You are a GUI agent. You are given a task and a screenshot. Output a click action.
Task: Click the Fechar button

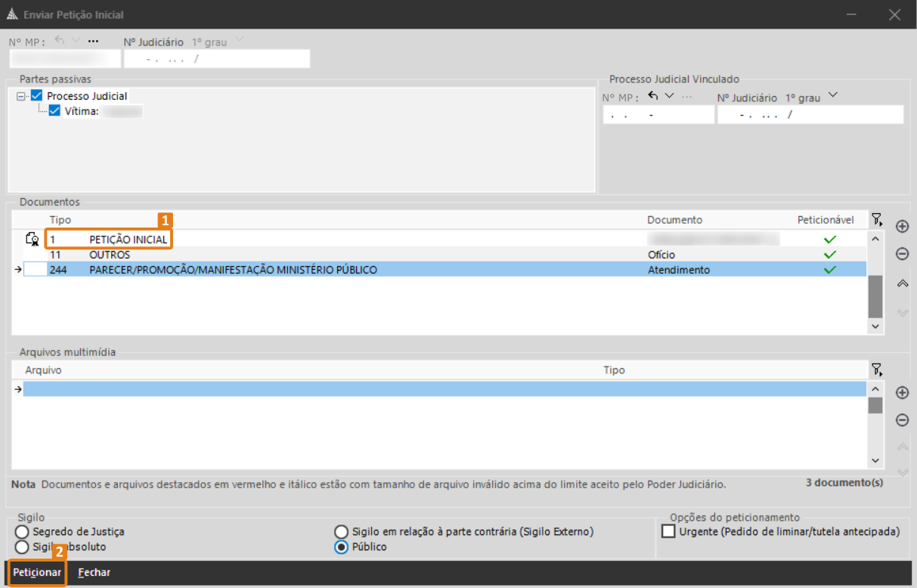click(x=94, y=573)
